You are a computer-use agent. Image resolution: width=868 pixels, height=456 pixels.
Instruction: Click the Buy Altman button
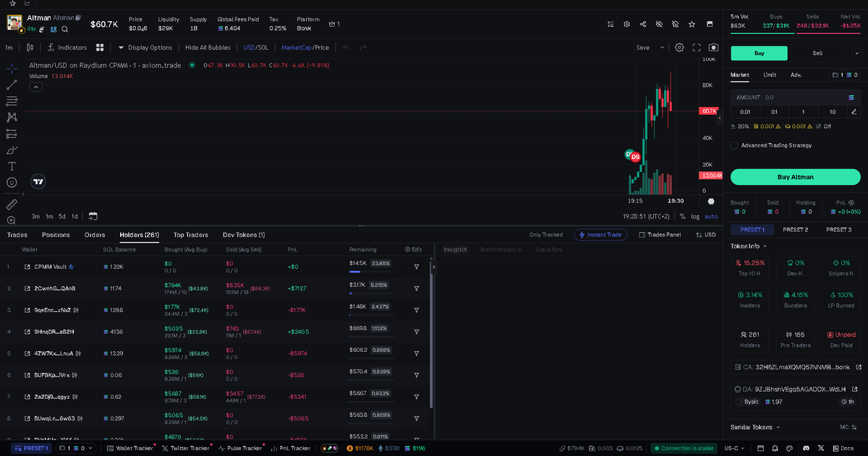[x=795, y=177]
